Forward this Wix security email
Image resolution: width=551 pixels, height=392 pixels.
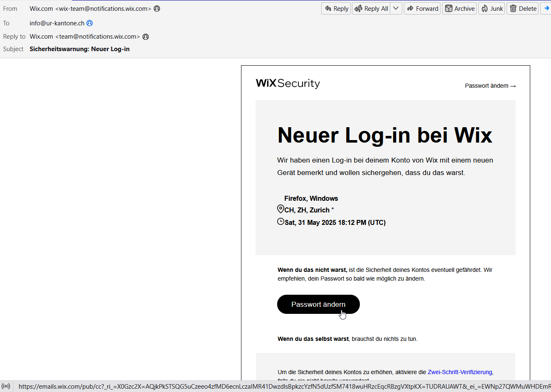coord(422,9)
